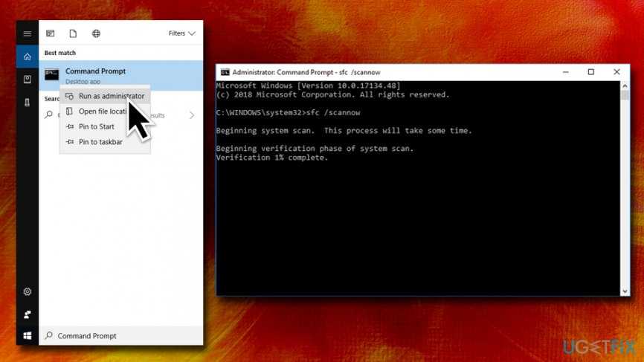Open the feedback icon in search sidebar
The width and height of the screenshot is (644, 362).
pos(27,314)
